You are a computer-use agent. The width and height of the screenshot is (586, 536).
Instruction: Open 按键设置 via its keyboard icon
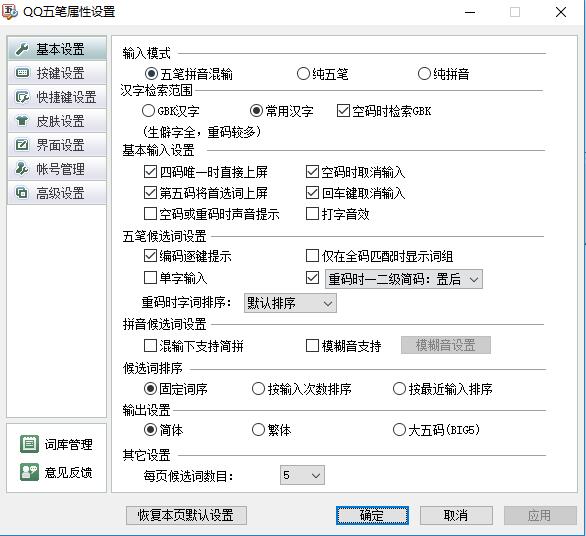(22, 73)
